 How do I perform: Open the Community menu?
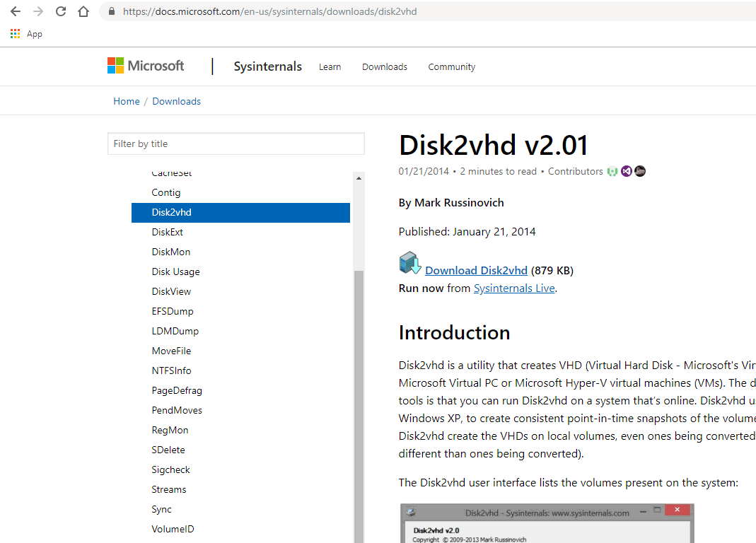pos(452,67)
